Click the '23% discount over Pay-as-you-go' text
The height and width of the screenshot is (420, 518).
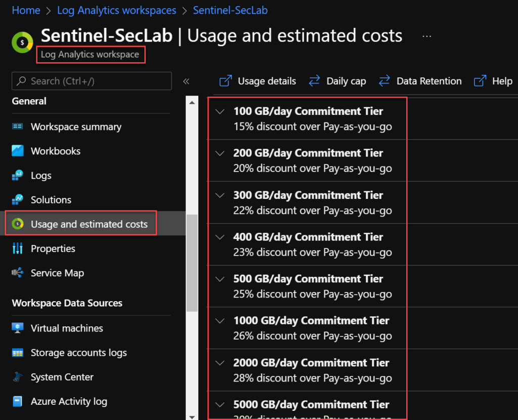(313, 252)
